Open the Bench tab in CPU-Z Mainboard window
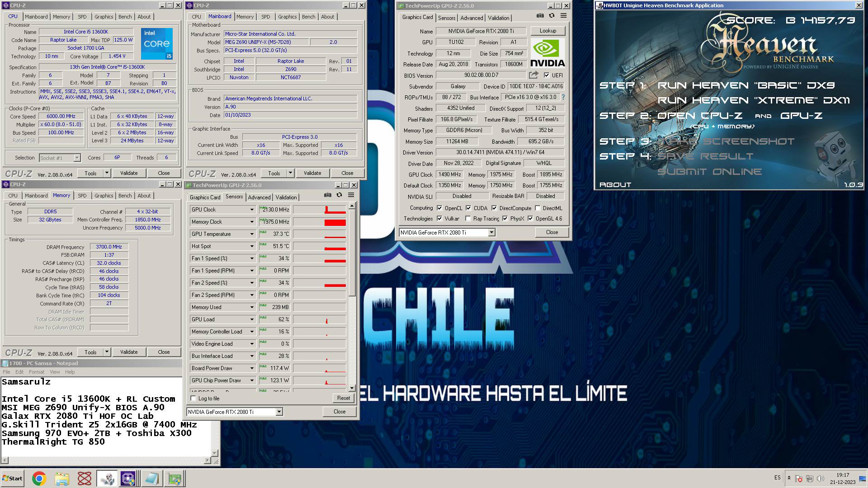This screenshot has height=488, width=868. [x=309, y=17]
